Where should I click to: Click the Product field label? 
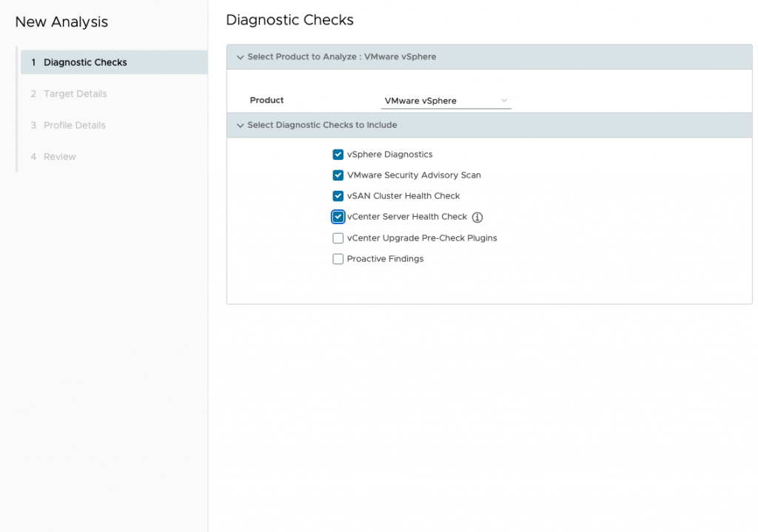point(266,100)
